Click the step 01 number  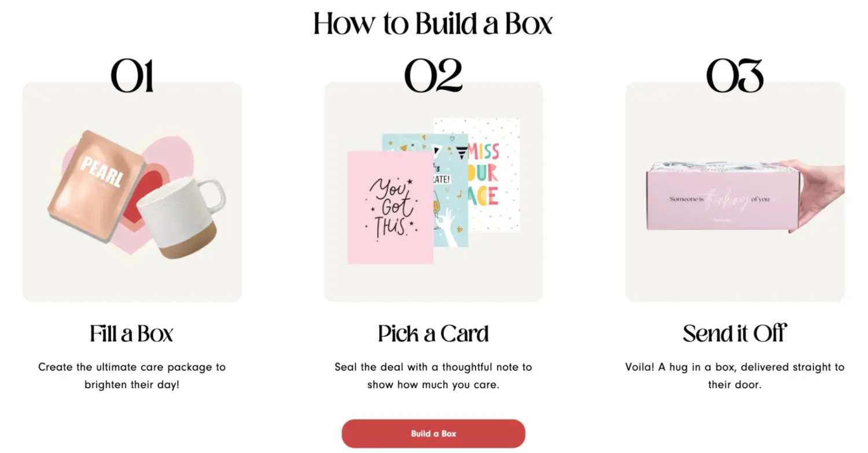pos(132,75)
